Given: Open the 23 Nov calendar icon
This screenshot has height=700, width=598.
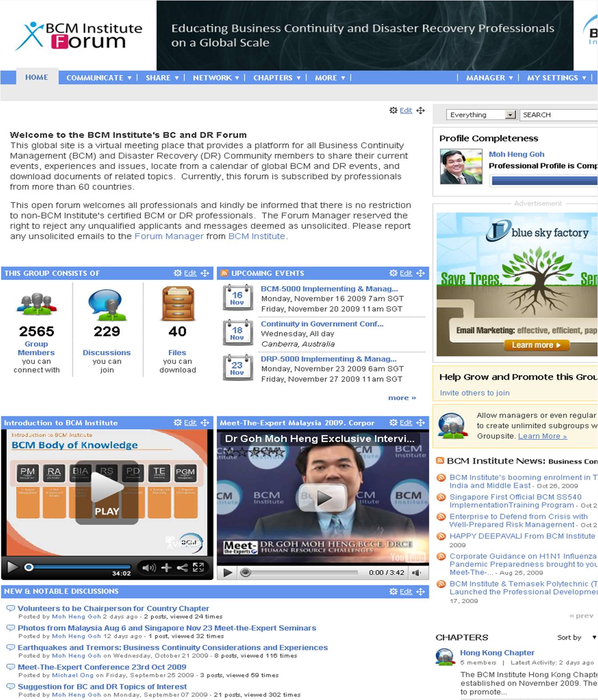Looking at the screenshot, I should pyautogui.click(x=237, y=368).
